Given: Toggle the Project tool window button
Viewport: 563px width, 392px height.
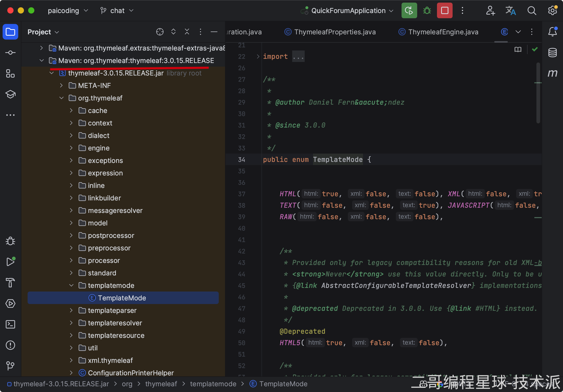Looking at the screenshot, I should (x=10, y=32).
